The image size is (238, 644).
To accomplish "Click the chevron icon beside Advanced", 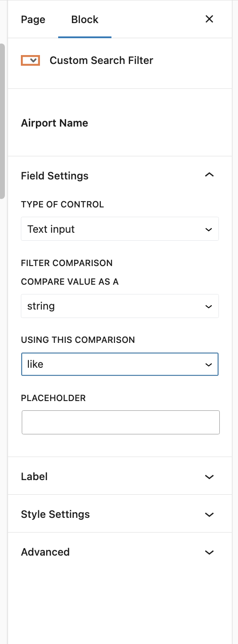I will click(x=209, y=552).
